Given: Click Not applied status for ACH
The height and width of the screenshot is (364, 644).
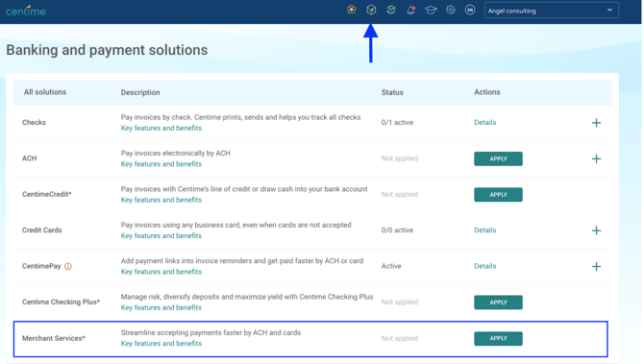Looking at the screenshot, I should click(x=399, y=158).
